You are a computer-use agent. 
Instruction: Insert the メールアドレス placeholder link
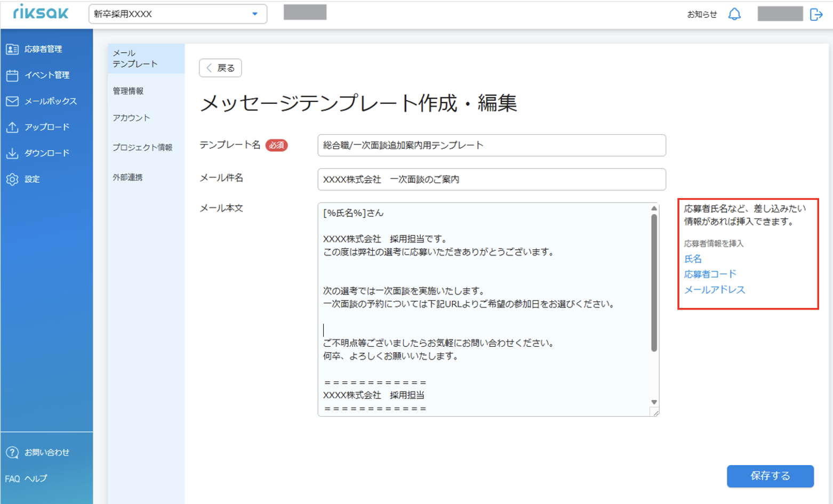(715, 290)
